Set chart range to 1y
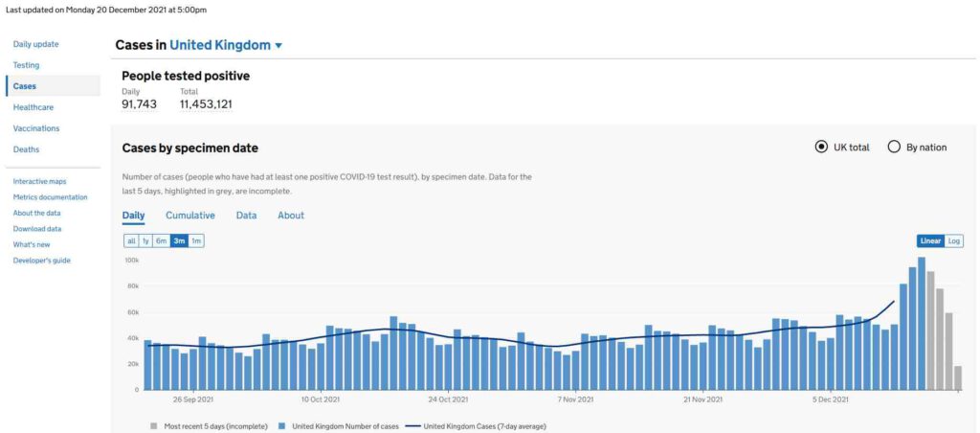Screen dimensions: 980x433 click(145, 240)
